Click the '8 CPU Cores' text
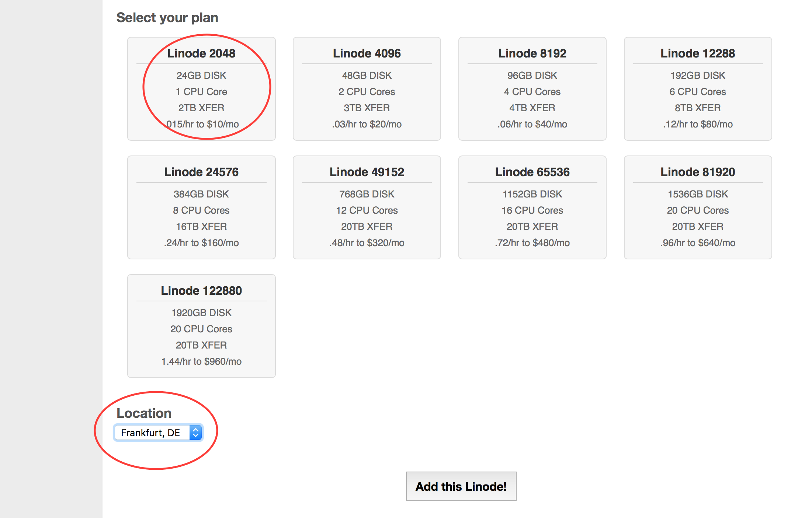Screen dimensions: 812x518 (201, 210)
